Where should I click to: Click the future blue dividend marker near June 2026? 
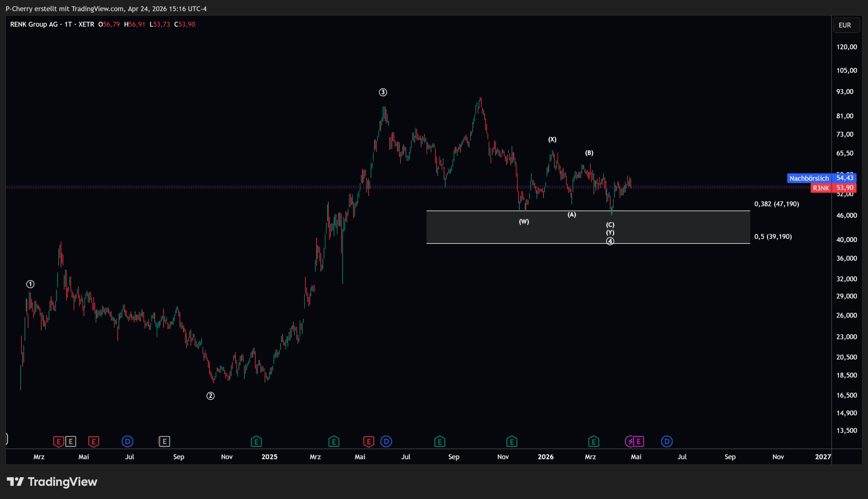[x=667, y=441]
